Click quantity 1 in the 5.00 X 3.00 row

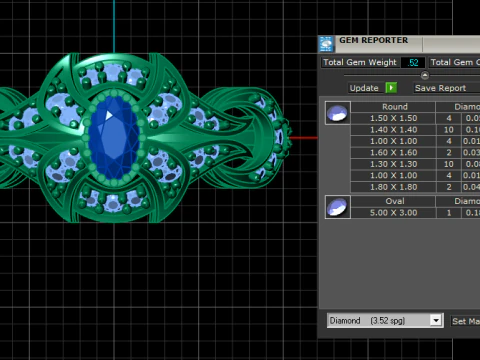(x=449, y=213)
